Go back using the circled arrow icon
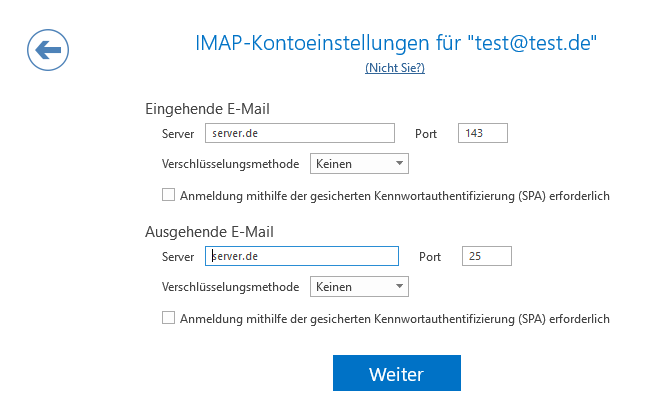The height and width of the screenshot is (413, 652). point(48,50)
